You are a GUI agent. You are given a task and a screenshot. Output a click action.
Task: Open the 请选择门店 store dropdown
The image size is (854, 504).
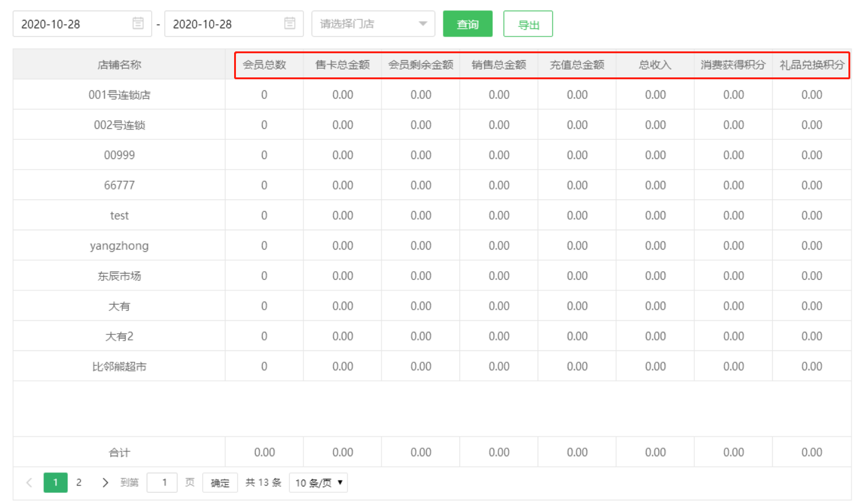pyautogui.click(x=373, y=24)
